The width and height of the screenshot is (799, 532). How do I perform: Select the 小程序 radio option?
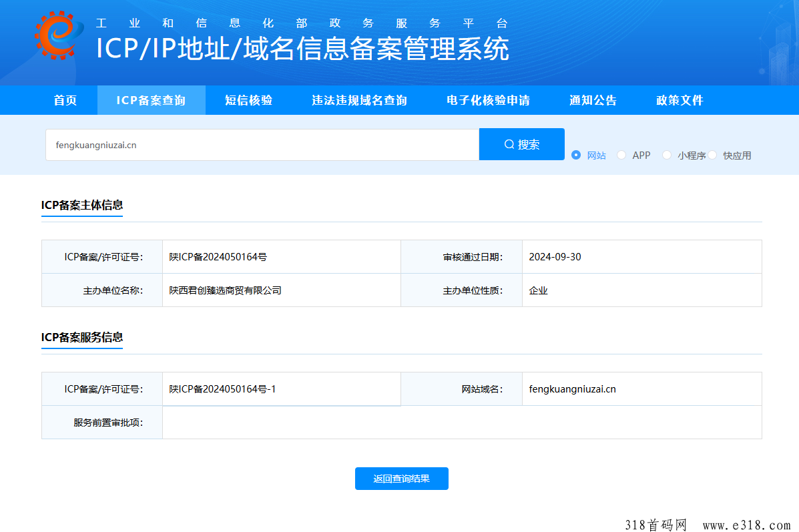tap(667, 155)
